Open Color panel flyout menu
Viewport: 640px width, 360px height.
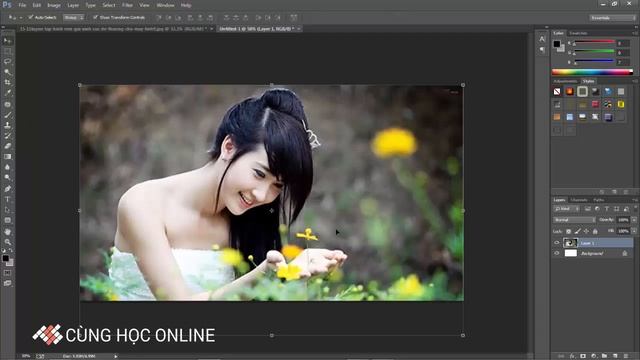point(635,33)
